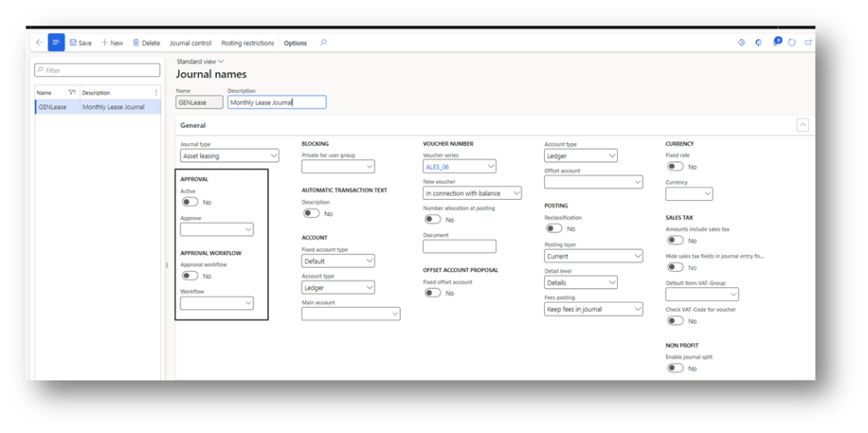Toggle Amounts include sales tax
Image resolution: width=868 pixels, height=433 pixels.
pos(675,241)
